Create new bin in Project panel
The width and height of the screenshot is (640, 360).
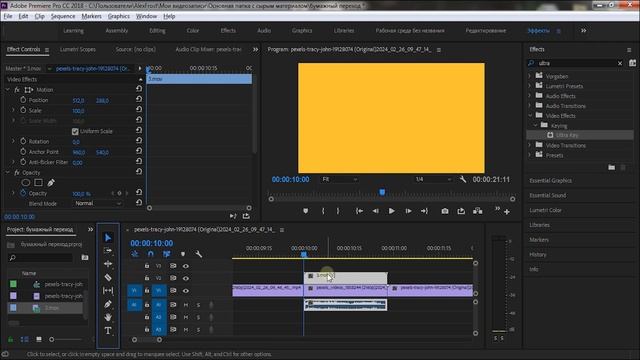point(84,258)
